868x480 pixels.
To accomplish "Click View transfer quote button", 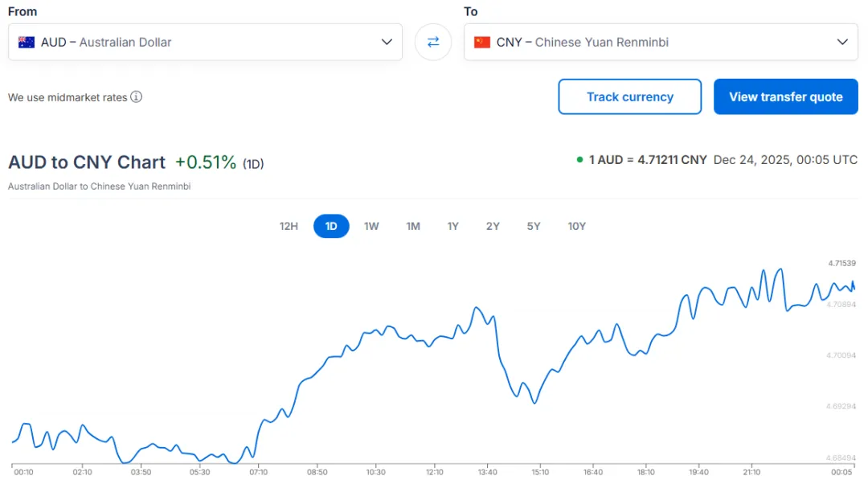I will coord(786,96).
